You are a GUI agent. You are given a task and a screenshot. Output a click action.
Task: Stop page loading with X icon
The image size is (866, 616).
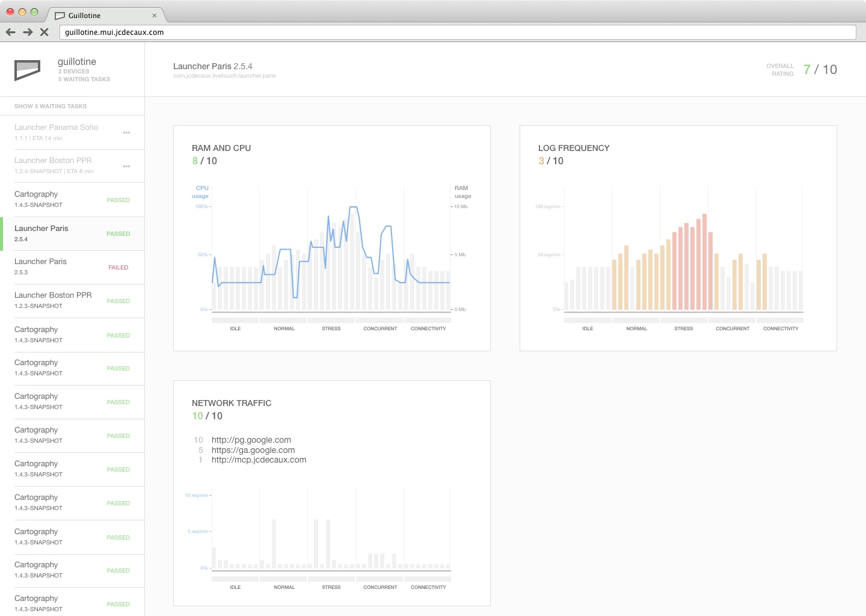[x=45, y=32]
